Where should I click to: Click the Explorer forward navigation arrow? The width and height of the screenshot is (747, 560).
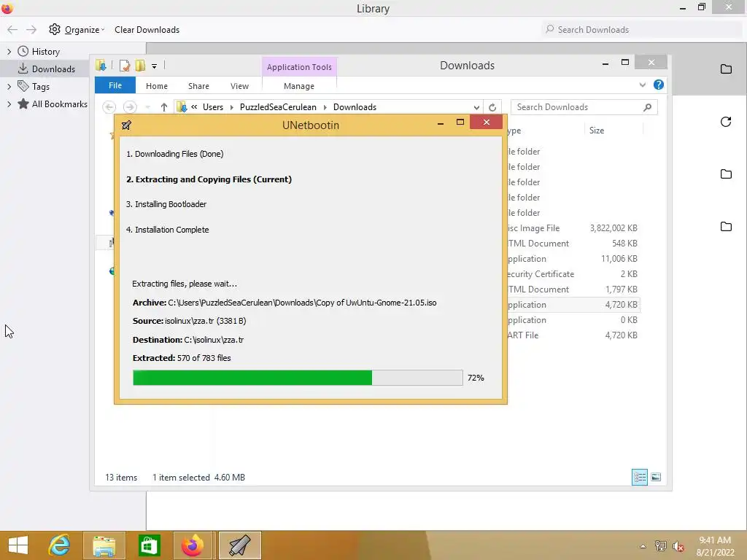coord(130,107)
